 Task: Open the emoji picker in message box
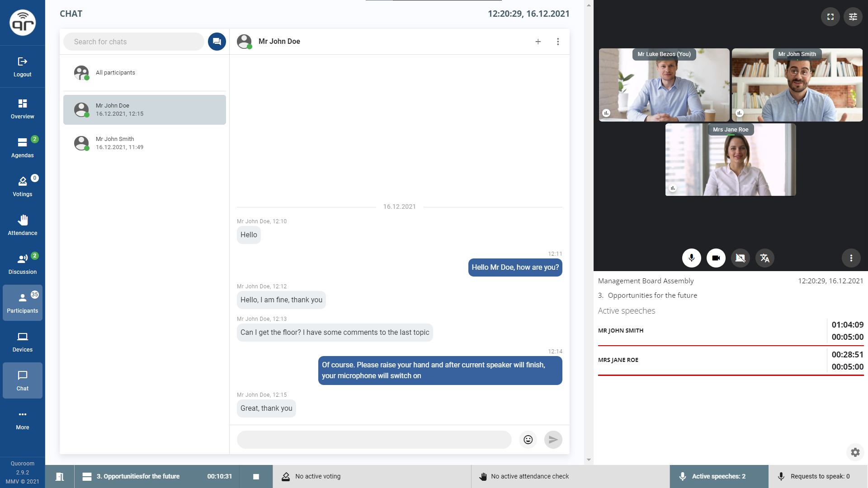(x=528, y=440)
